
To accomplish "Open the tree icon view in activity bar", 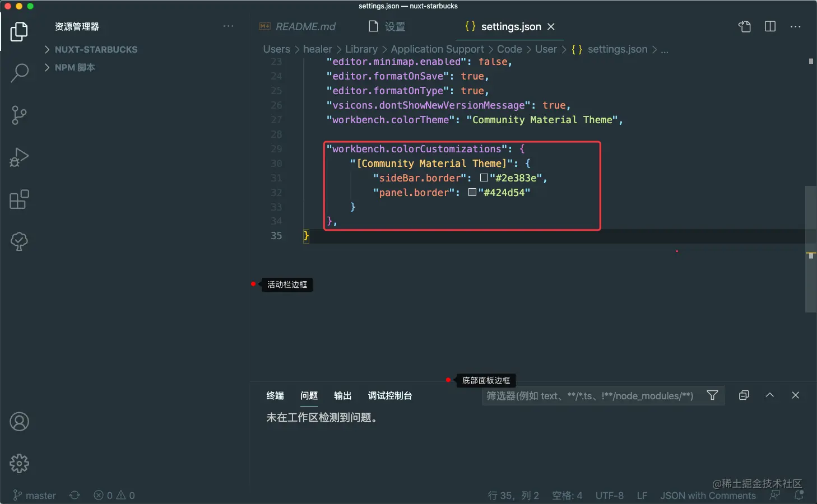I will 19,241.
